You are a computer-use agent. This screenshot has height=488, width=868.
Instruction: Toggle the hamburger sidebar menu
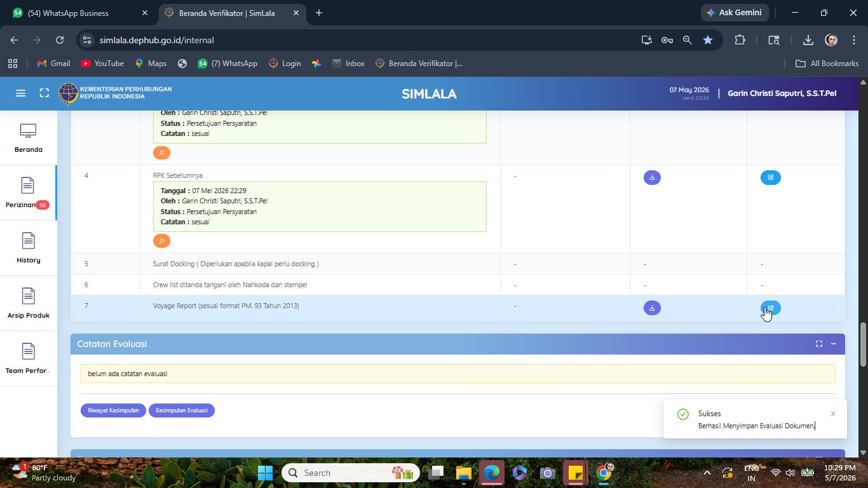tap(20, 93)
